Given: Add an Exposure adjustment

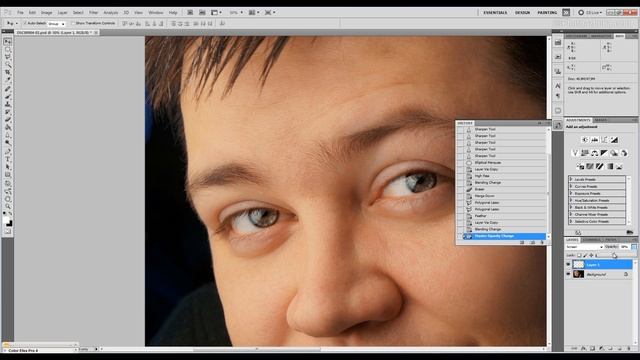Looking at the screenshot, I should coord(614,140).
